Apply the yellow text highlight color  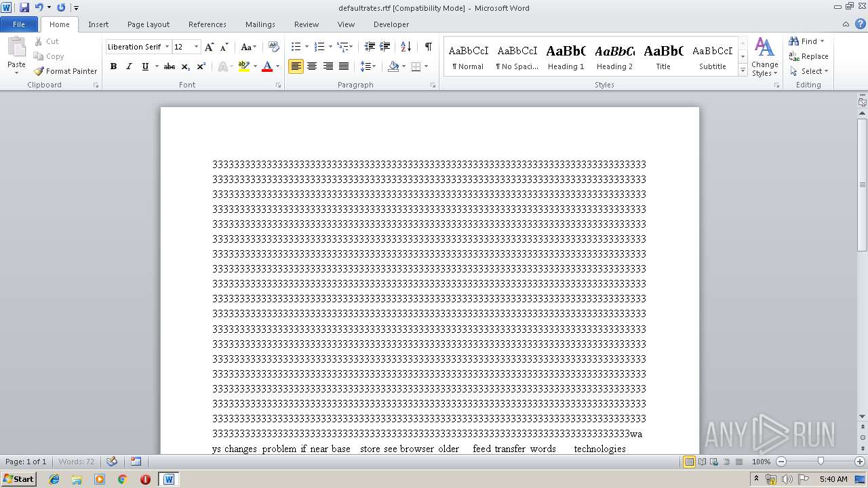tap(244, 66)
